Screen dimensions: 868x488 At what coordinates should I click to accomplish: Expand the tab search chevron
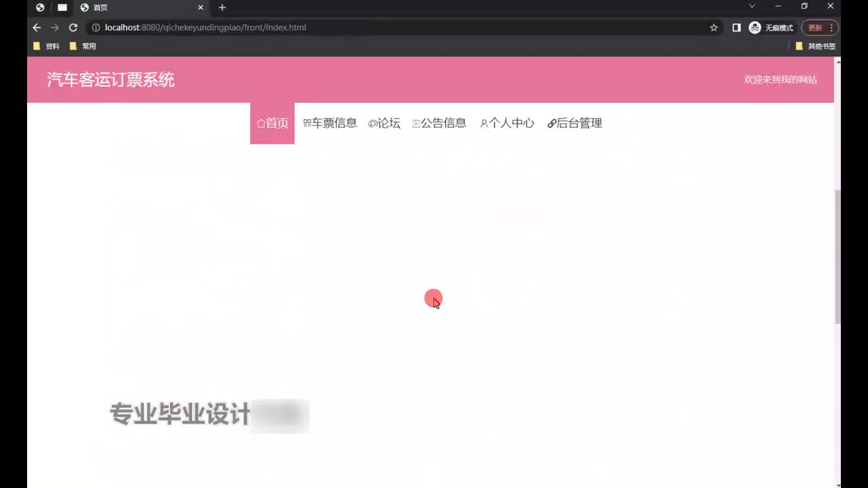752,6
